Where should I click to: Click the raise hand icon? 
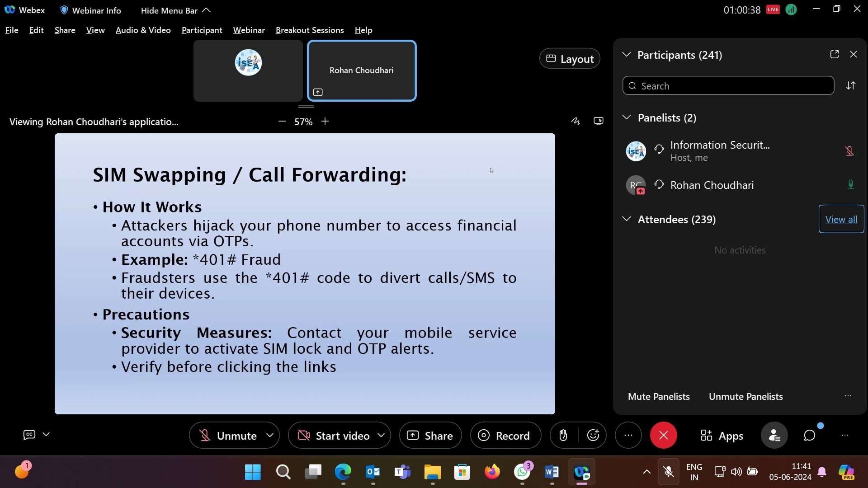coord(563,436)
